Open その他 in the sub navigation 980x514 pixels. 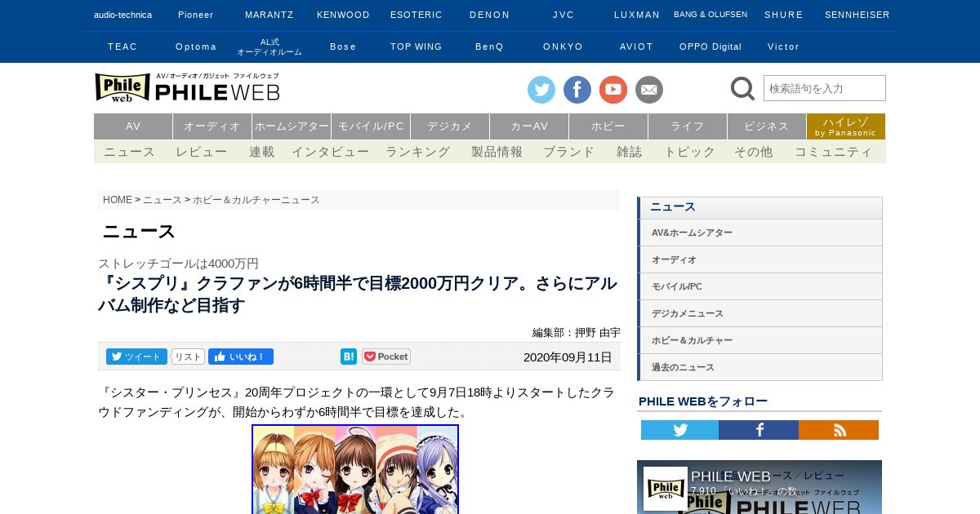753,152
